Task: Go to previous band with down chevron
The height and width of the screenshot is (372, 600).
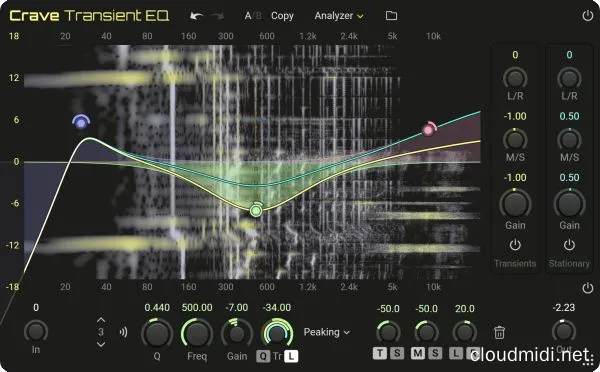Action: tap(101, 344)
